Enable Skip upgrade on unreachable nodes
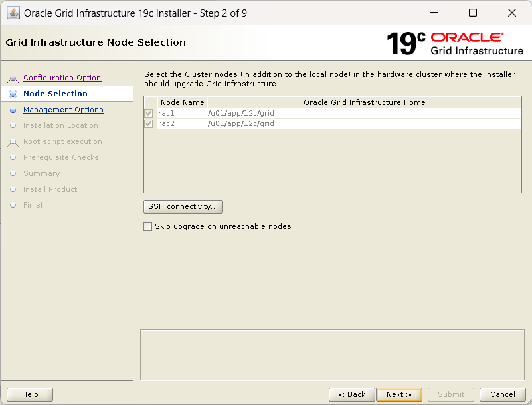This screenshot has width=532, height=405. (x=147, y=226)
